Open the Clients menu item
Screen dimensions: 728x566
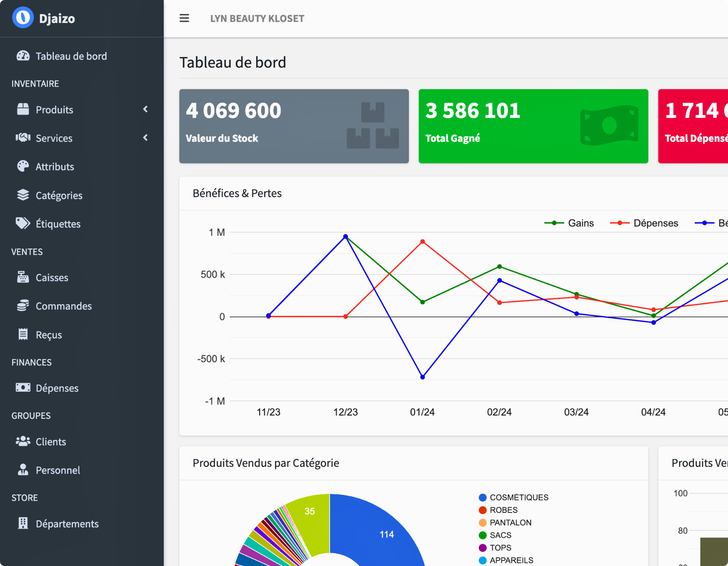pos(51,441)
